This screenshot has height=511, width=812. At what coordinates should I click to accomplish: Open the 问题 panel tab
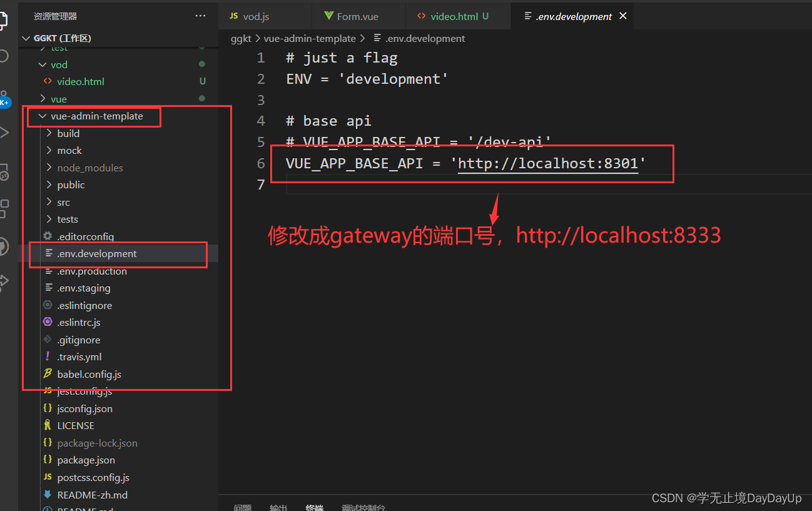[243, 507]
